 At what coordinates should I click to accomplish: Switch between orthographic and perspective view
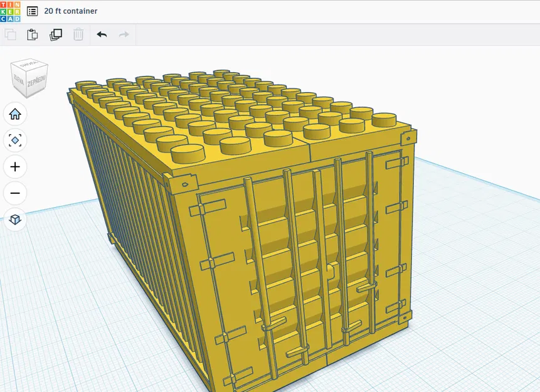coord(15,220)
